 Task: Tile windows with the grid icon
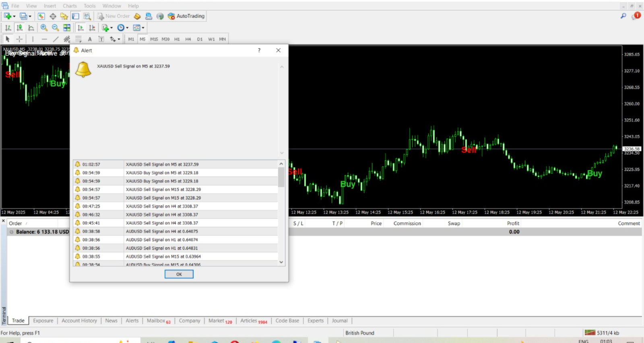[x=67, y=28]
